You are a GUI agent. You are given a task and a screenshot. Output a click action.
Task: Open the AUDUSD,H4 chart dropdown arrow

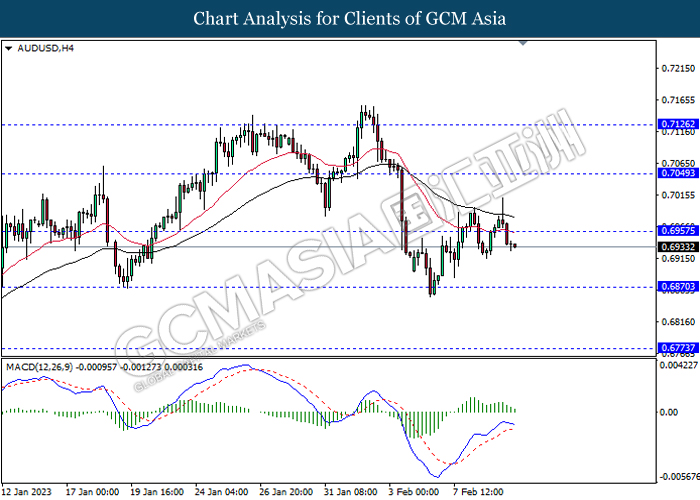click(8, 48)
